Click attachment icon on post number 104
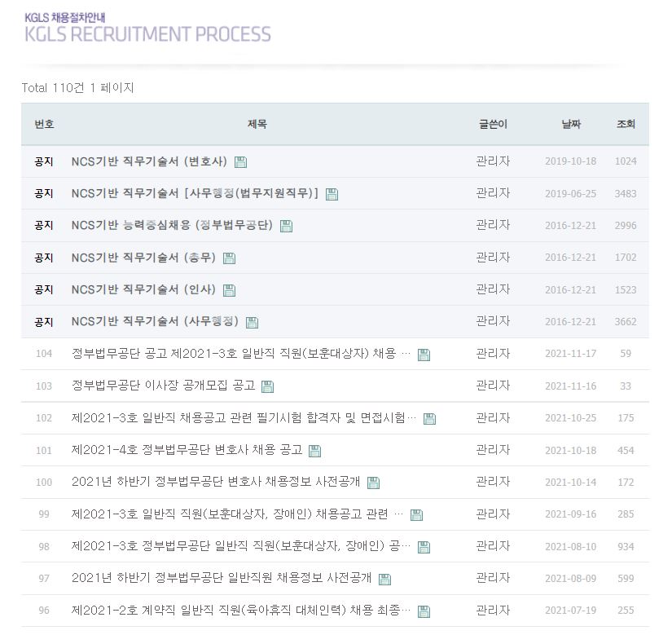Viewport: 672px width, 635px height. click(424, 355)
